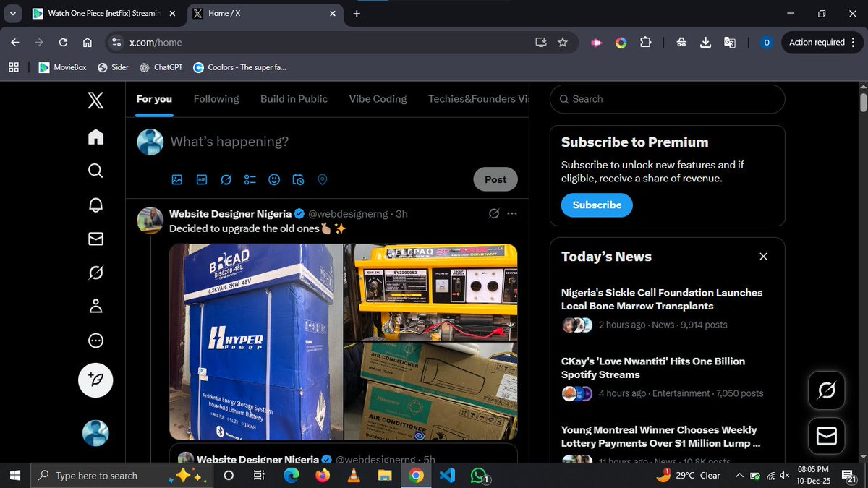
Task: View site information icon in address bar
Action: coord(118,43)
